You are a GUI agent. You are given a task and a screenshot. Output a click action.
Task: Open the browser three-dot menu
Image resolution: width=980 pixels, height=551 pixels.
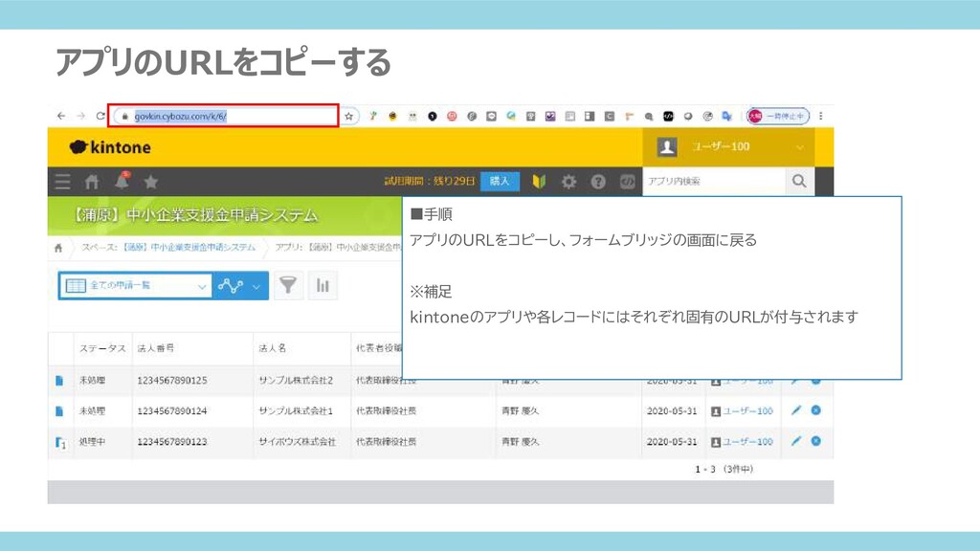[x=820, y=116]
